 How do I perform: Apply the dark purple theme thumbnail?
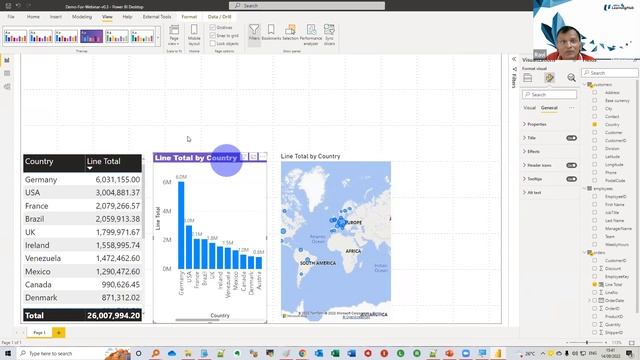[91, 37]
